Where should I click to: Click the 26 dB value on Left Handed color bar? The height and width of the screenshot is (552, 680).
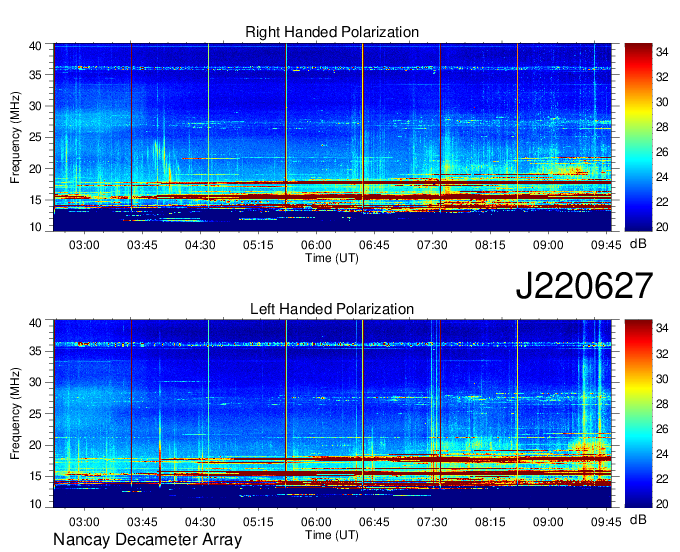(662, 429)
